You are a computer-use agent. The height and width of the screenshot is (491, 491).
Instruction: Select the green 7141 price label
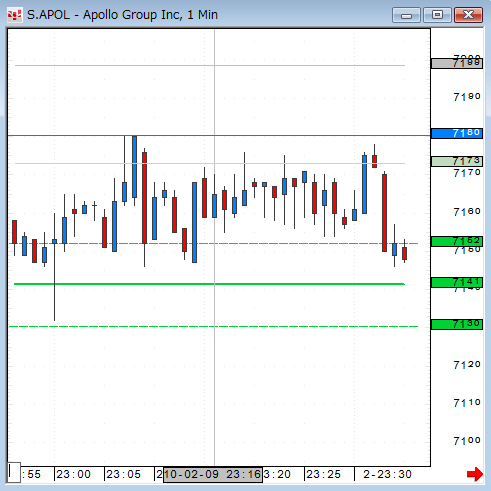pyautogui.click(x=457, y=282)
